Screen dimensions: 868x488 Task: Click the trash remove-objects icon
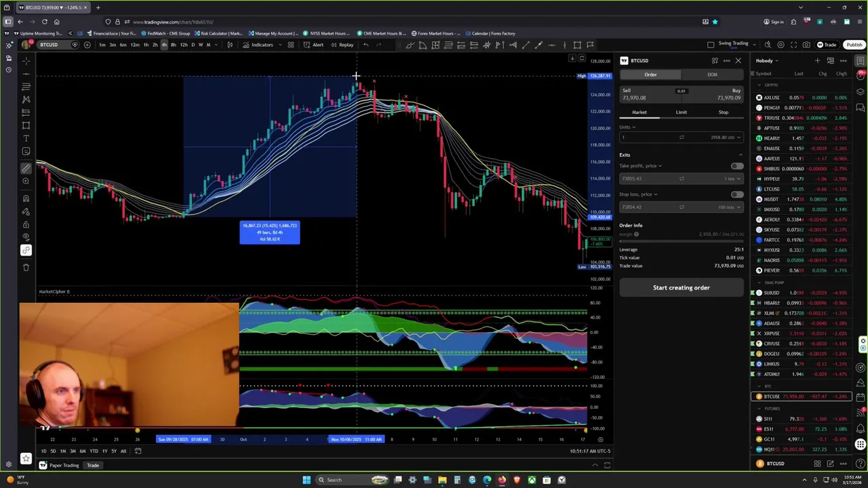pyautogui.click(x=26, y=267)
